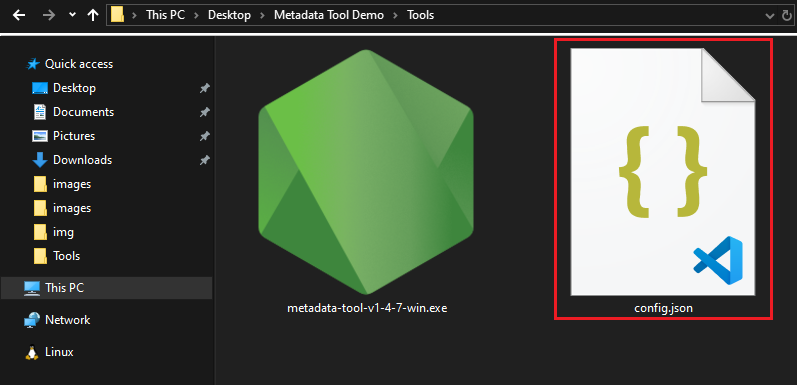Select 'Tools' breadcrumb in address bar
This screenshot has height=385, width=797.
pyautogui.click(x=420, y=15)
